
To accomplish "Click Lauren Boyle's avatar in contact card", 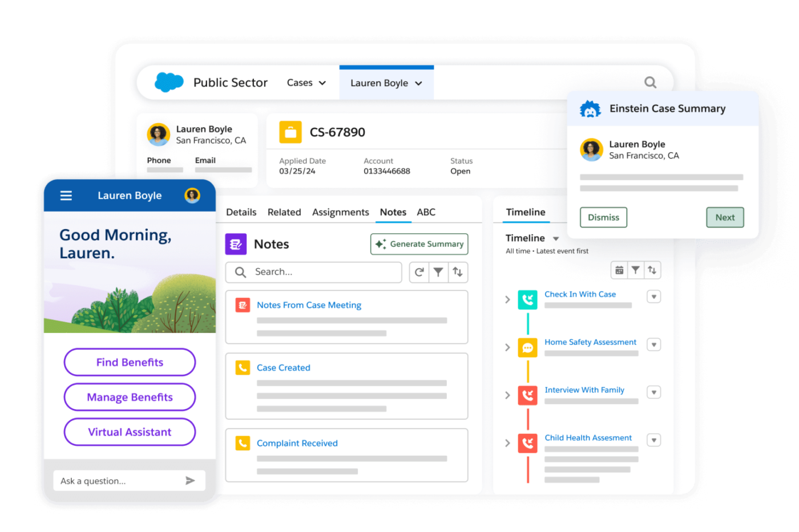I will pos(158,135).
